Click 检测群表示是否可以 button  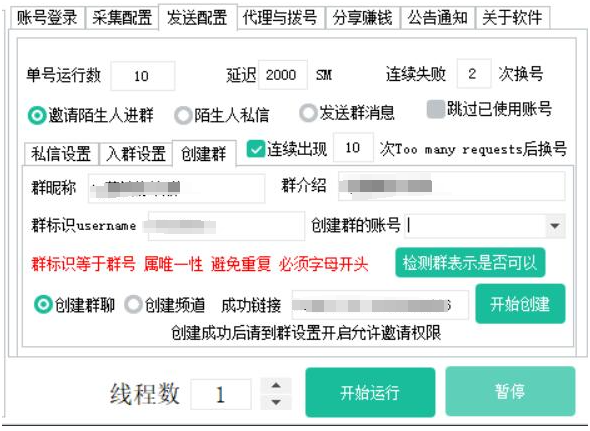(470, 262)
